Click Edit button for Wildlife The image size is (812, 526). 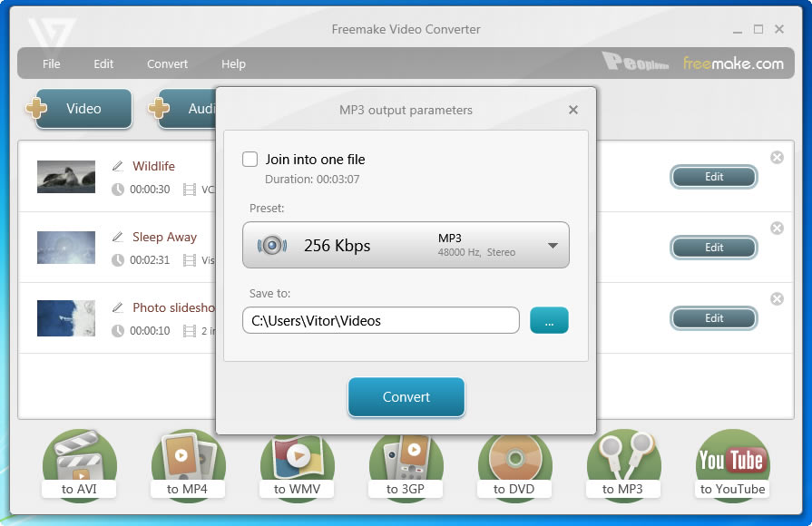click(714, 177)
